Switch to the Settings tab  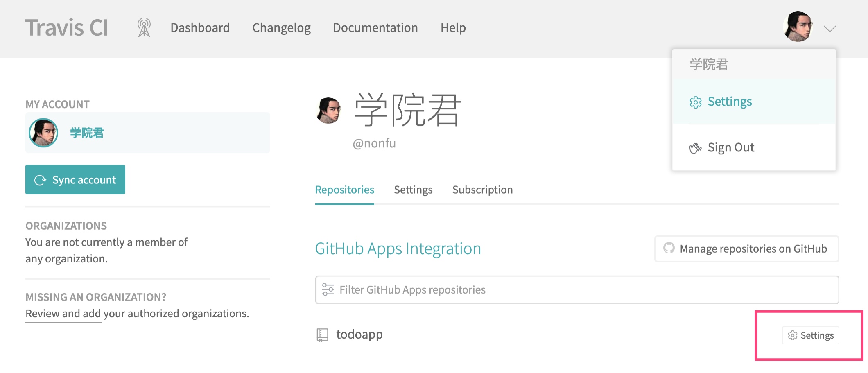pyautogui.click(x=413, y=190)
